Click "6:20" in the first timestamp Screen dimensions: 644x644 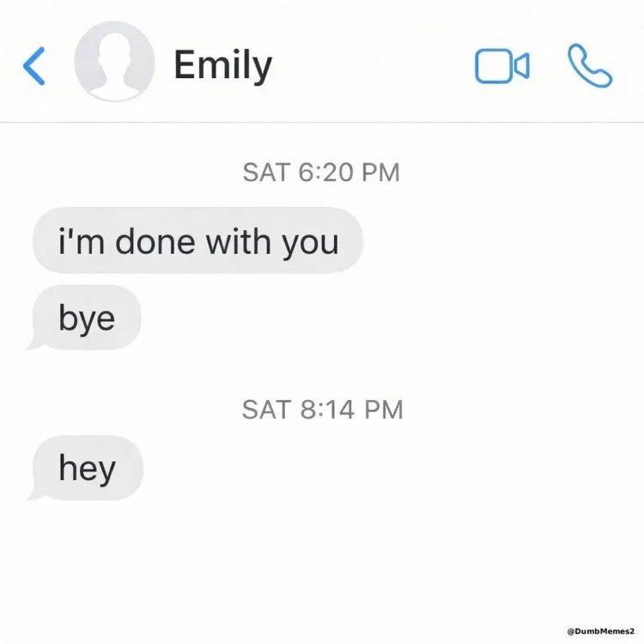(325, 172)
